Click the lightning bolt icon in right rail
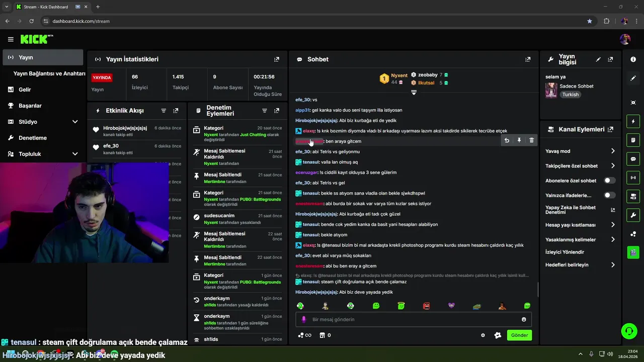 pyautogui.click(x=633, y=122)
